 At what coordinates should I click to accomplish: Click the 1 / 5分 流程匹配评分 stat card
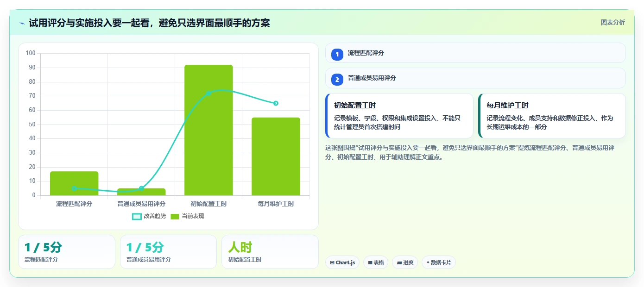(67, 252)
